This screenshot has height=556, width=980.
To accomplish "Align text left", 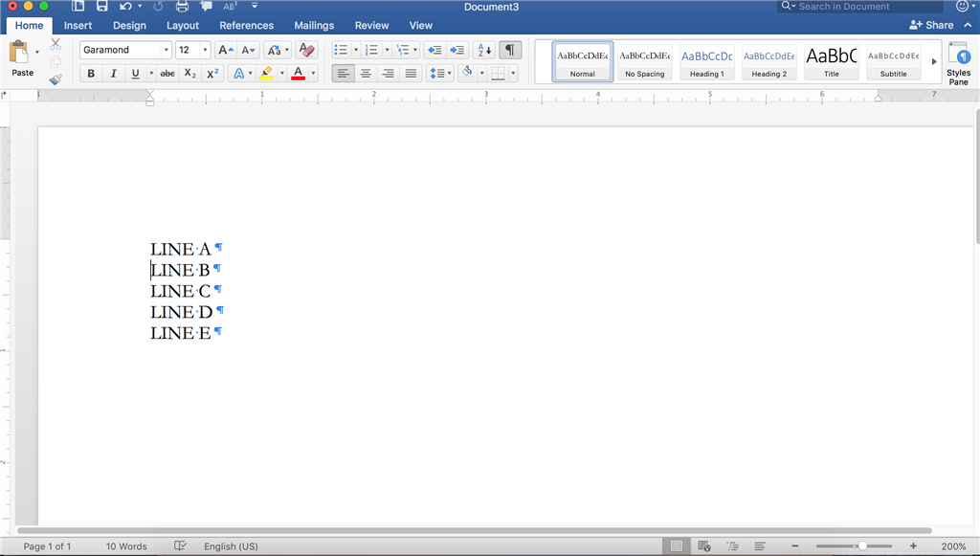I will pyautogui.click(x=344, y=73).
